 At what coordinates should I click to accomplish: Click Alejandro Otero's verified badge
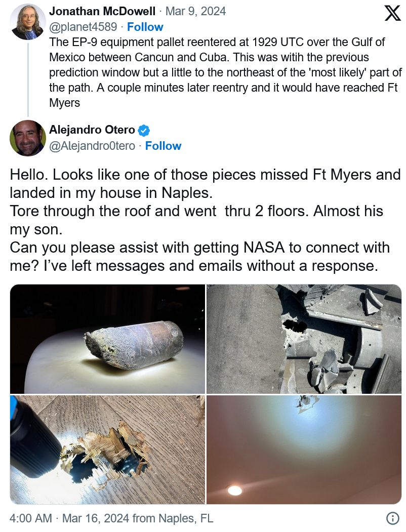pos(144,130)
